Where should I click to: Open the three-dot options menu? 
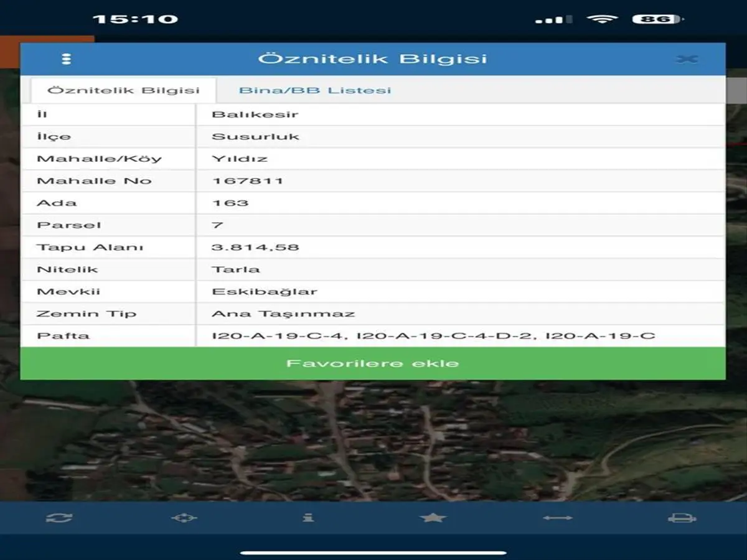[67, 59]
